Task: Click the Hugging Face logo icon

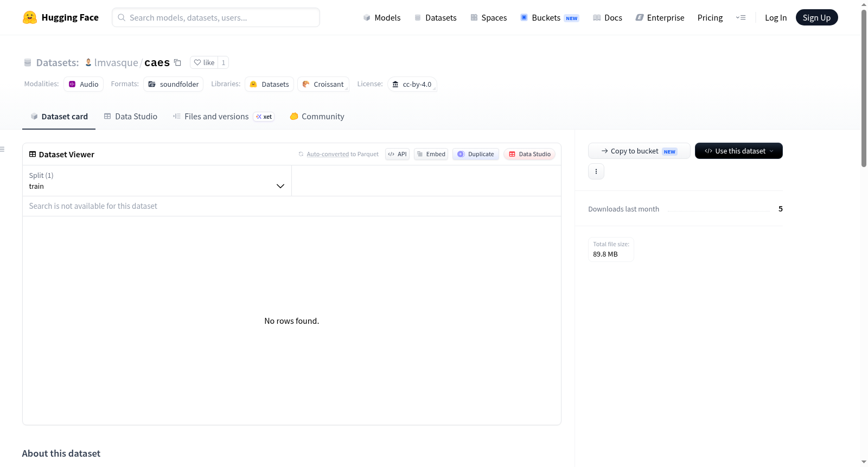Action: click(30, 17)
